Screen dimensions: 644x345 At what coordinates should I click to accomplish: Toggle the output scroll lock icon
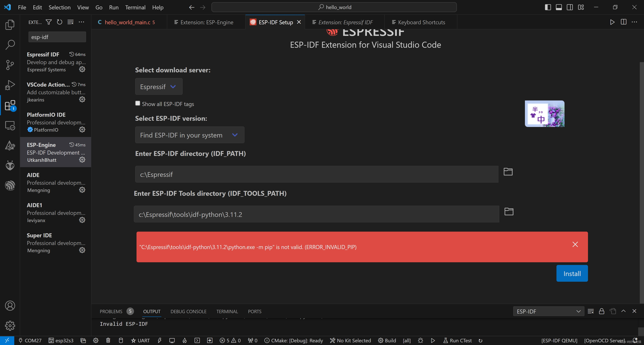(x=602, y=311)
